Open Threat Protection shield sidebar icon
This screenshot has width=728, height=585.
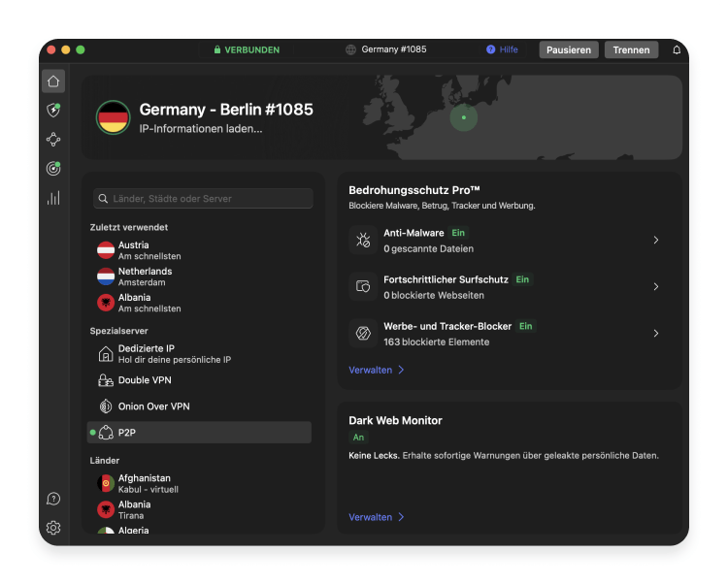coord(53,110)
